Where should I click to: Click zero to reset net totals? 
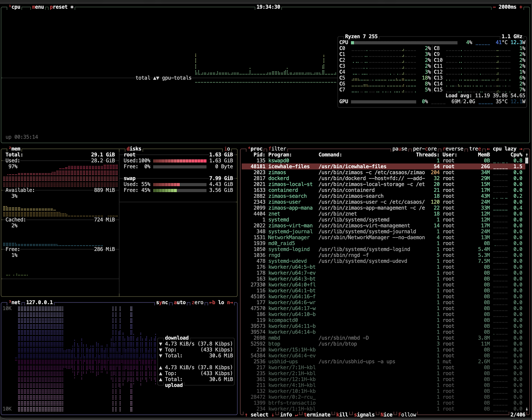coord(198,302)
